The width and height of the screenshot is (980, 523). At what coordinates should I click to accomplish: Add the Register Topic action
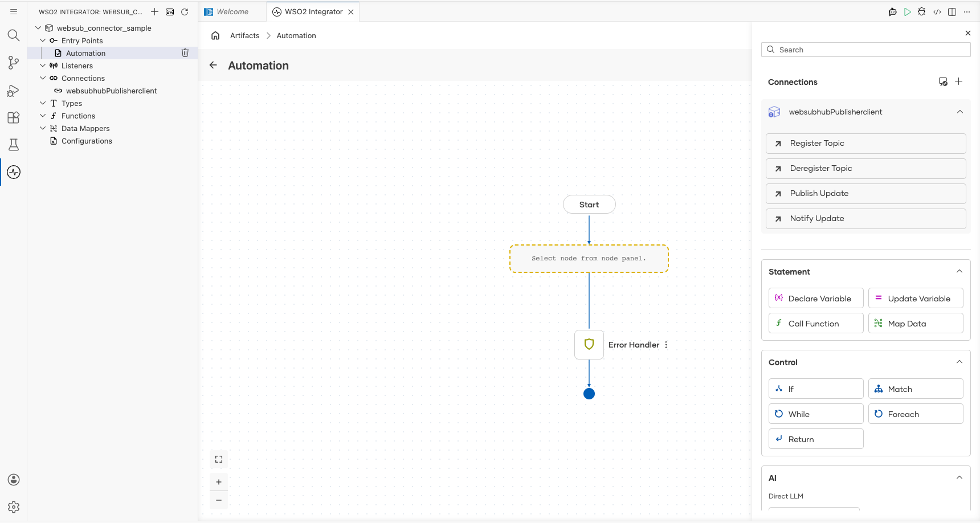click(x=866, y=144)
